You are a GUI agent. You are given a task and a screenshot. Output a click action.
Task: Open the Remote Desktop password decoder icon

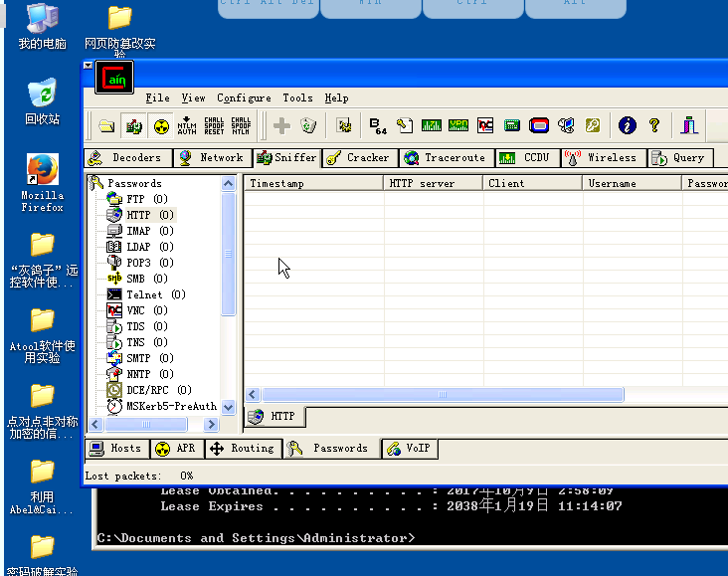point(566,125)
